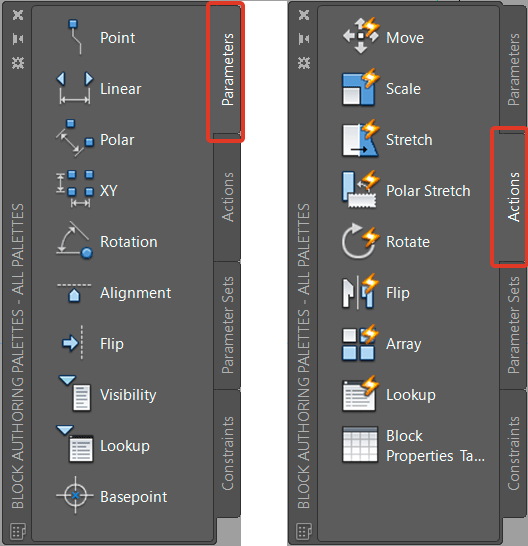Image resolution: width=528 pixels, height=546 pixels.
Task: Select the Move action icon
Action: [361, 36]
